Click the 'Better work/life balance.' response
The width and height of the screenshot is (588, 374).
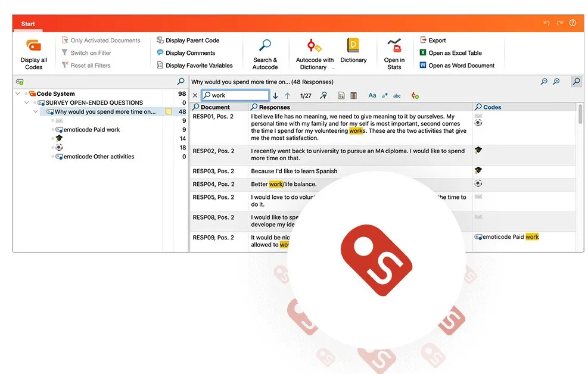(x=284, y=184)
